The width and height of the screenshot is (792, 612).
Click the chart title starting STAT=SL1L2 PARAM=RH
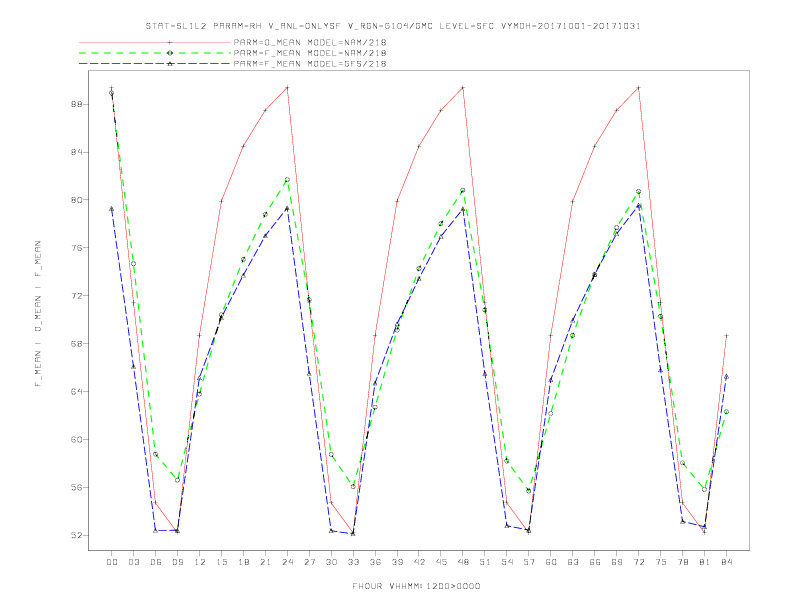pyautogui.click(x=393, y=26)
